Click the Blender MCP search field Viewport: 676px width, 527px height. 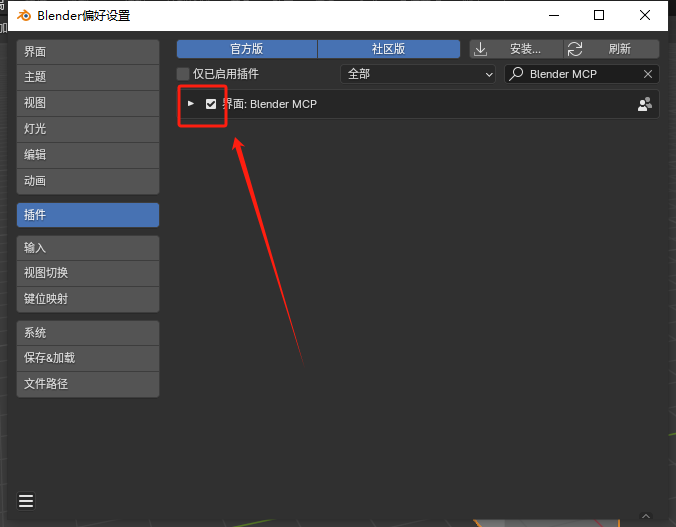pyautogui.click(x=582, y=74)
